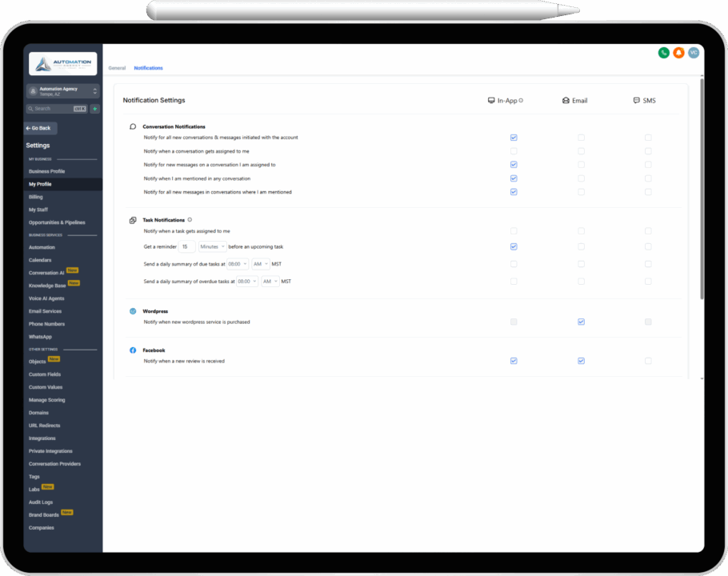This screenshot has height=576, width=728.
Task: Open the Integrations settings link
Action: [42, 438]
